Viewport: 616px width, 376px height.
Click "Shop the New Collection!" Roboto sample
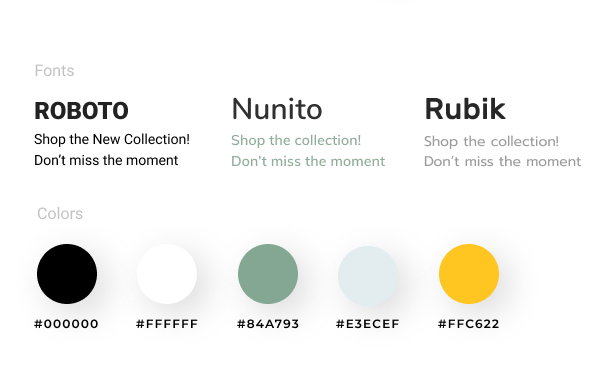(112, 139)
